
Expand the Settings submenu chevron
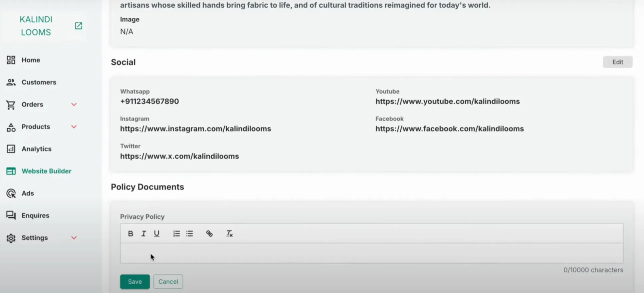point(74,238)
